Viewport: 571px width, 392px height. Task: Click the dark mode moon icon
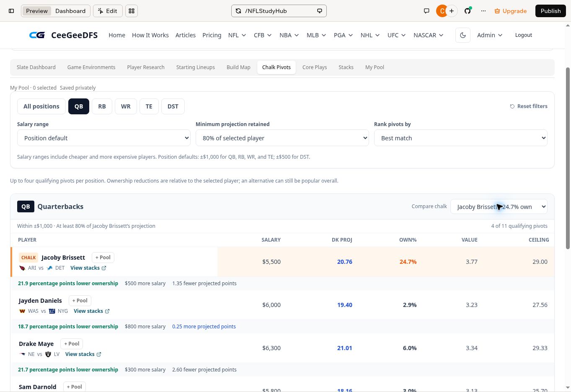463,35
